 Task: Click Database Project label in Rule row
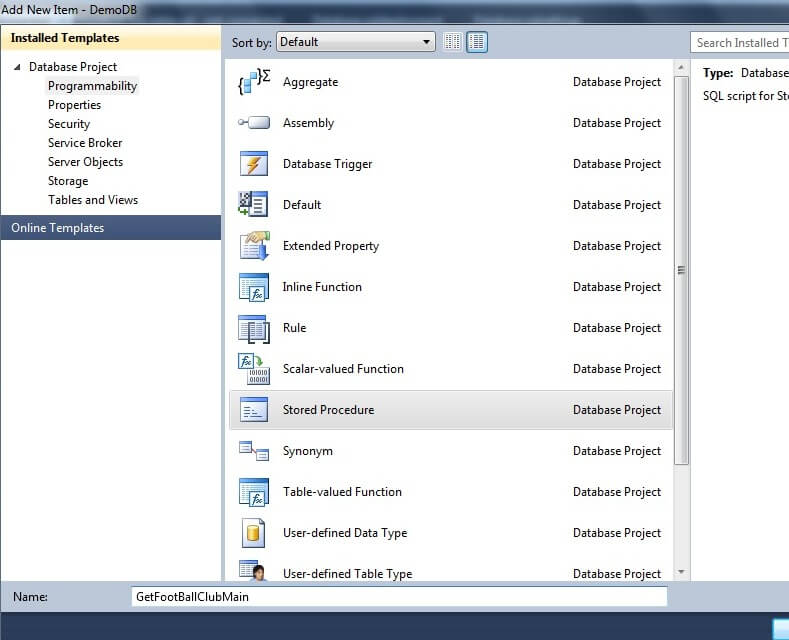(617, 328)
